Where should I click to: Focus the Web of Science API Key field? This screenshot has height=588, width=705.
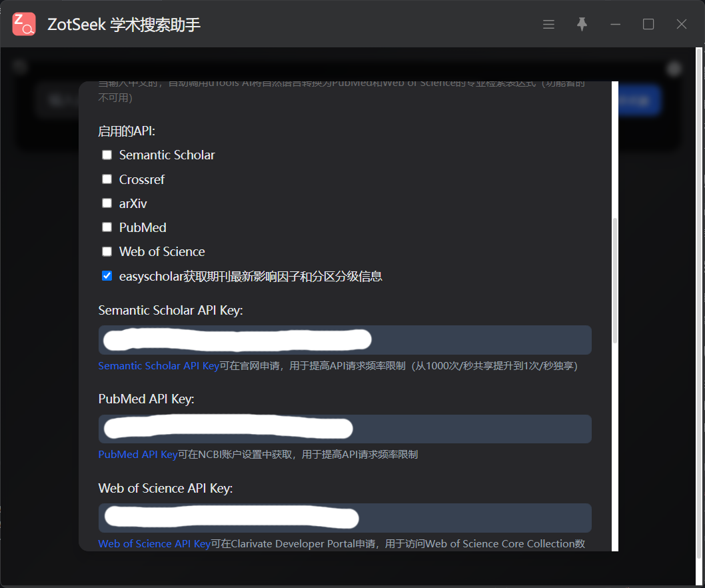pos(345,518)
